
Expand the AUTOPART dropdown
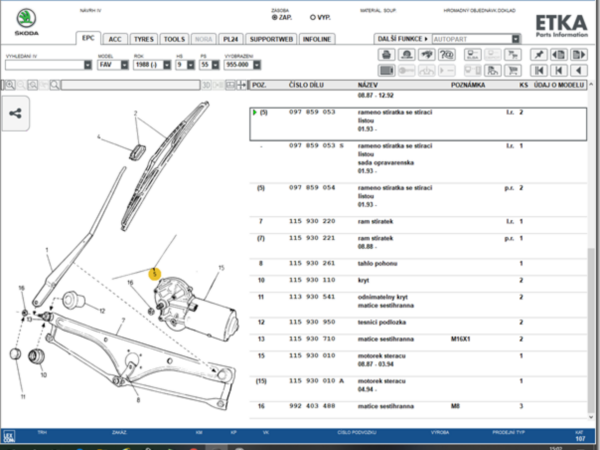tap(516, 39)
